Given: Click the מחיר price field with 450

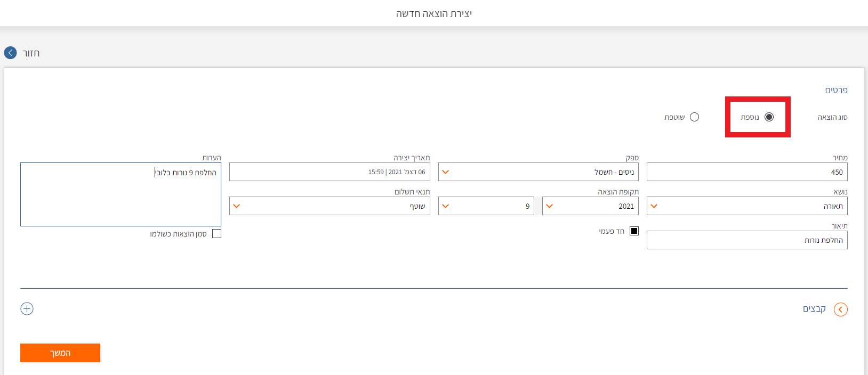Looking at the screenshot, I should pyautogui.click(x=746, y=172).
